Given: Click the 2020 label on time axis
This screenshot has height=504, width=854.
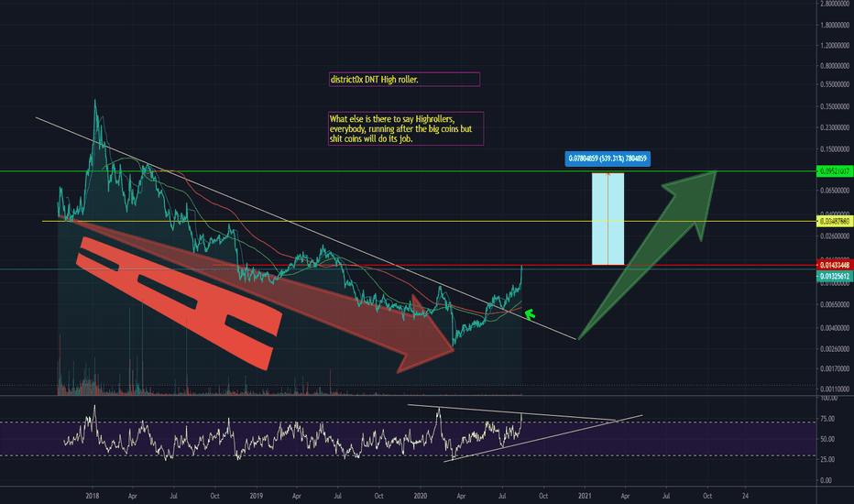Looking at the screenshot, I should (421, 496).
